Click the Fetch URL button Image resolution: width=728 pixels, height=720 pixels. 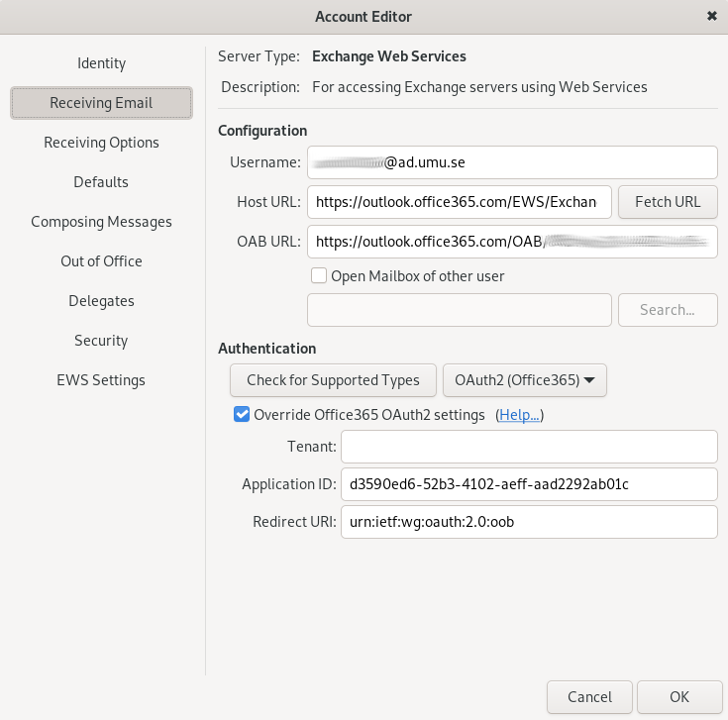pyautogui.click(x=667, y=202)
